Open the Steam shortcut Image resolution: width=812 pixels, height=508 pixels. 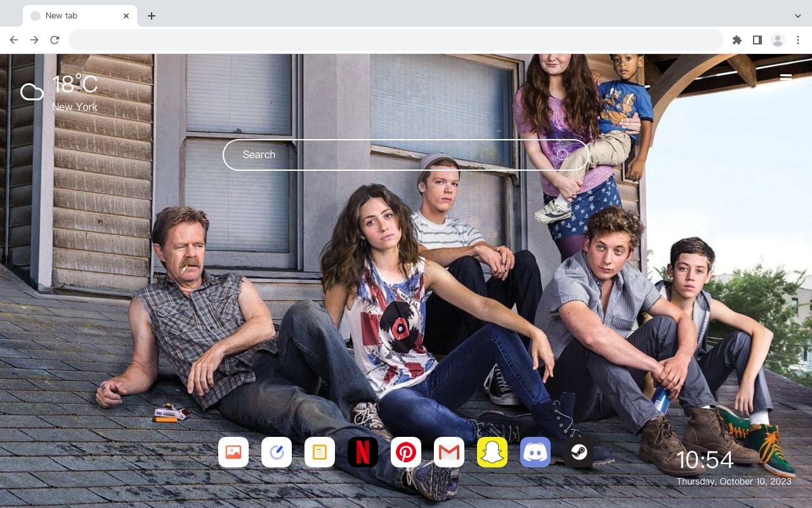(x=579, y=452)
